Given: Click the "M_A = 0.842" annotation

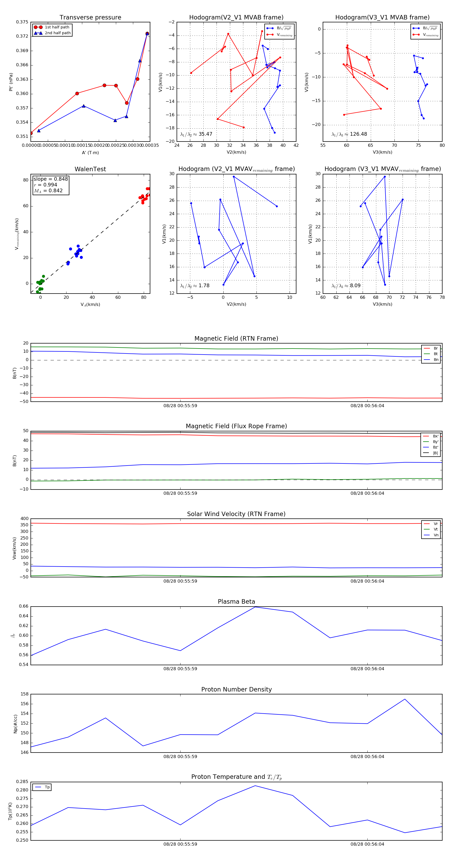Looking at the screenshot, I should pos(48,191).
